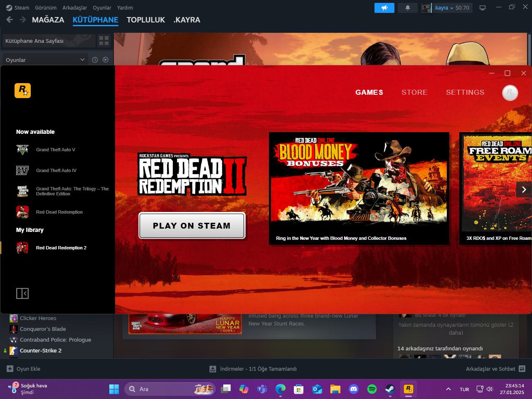Open Task View from the taskbar
The width and height of the screenshot is (532, 399).
[226, 389]
